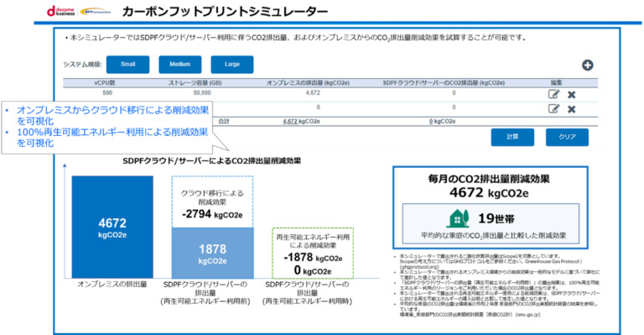Click the 4672 kgCO2e on-premises bar
Image resolution: width=644 pixels, height=335 pixels.
pyautogui.click(x=112, y=227)
